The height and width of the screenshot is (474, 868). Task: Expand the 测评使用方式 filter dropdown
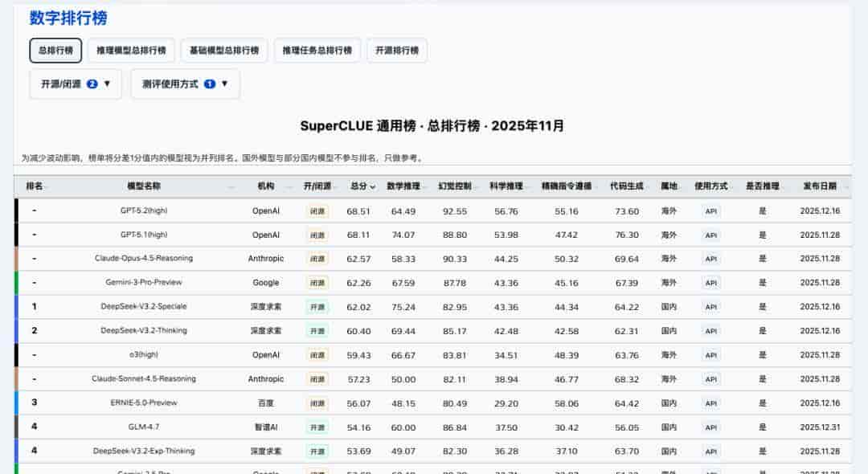tap(186, 84)
